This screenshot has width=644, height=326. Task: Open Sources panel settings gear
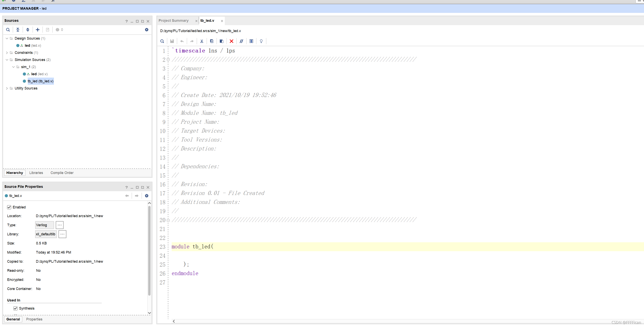coord(147,30)
